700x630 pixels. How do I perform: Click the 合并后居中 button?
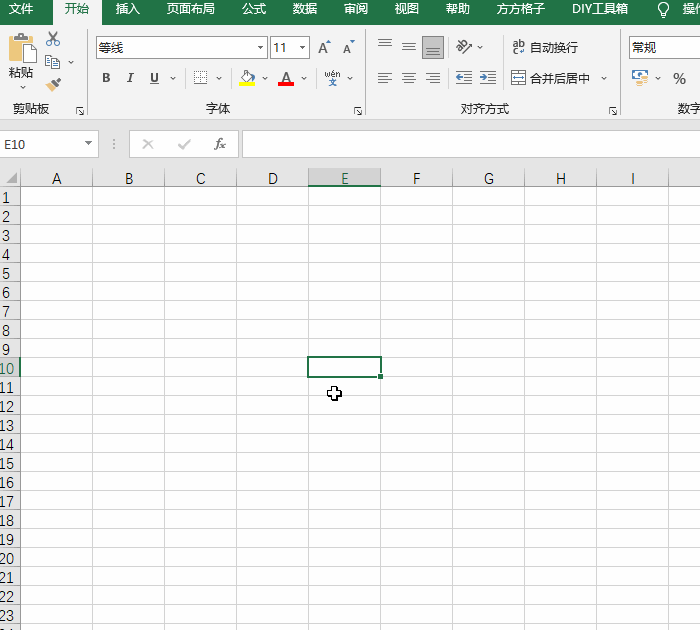[550, 78]
